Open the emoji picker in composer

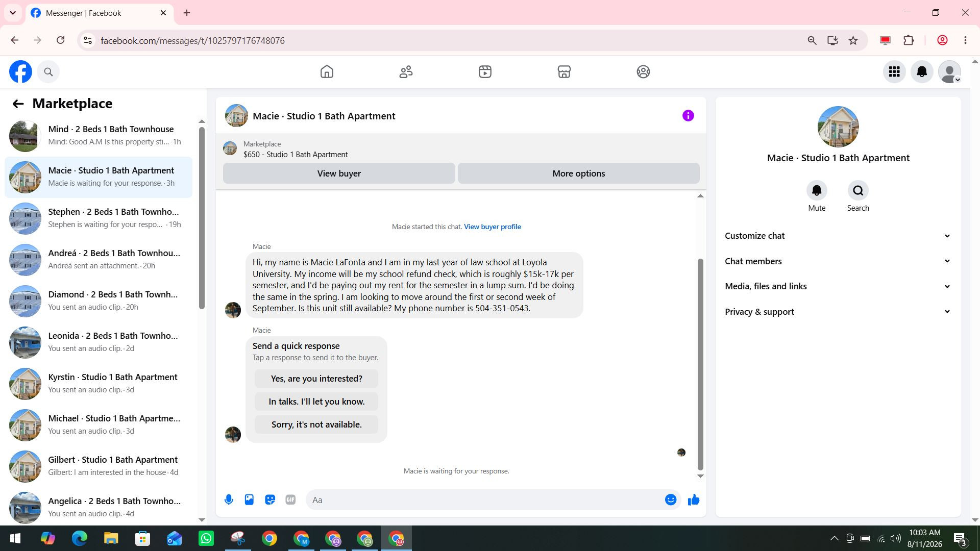(671, 500)
